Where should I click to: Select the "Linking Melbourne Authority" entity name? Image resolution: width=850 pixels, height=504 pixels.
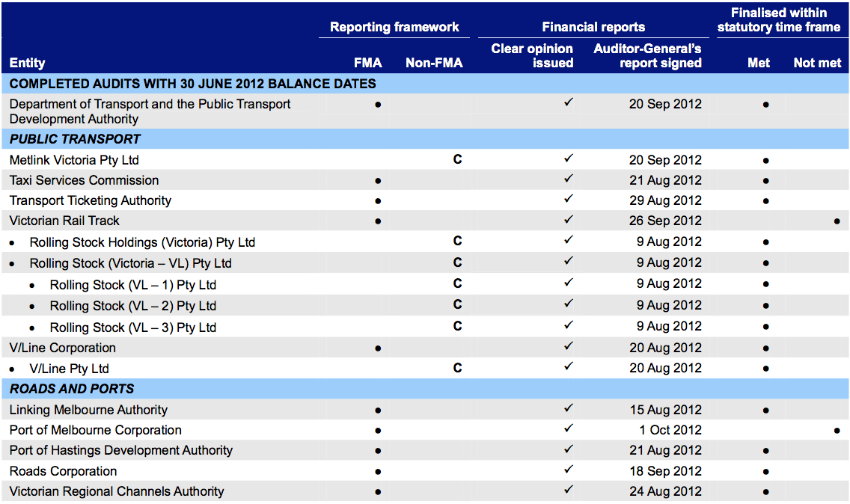coord(88,411)
